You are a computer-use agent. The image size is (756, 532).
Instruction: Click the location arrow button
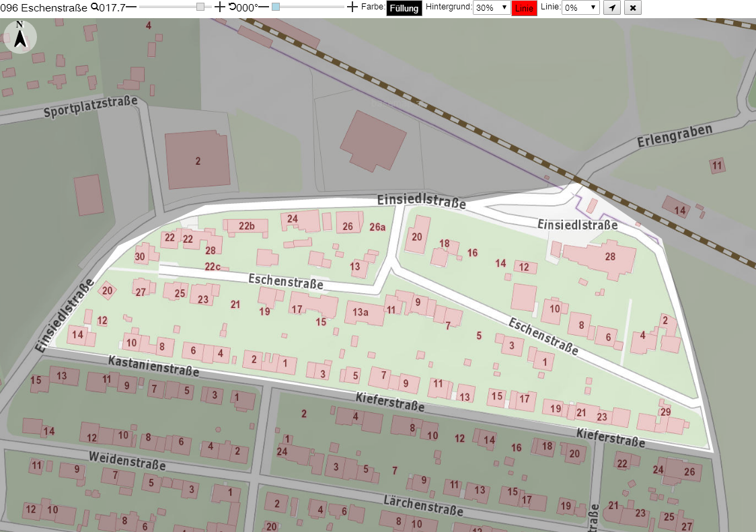click(x=612, y=7)
